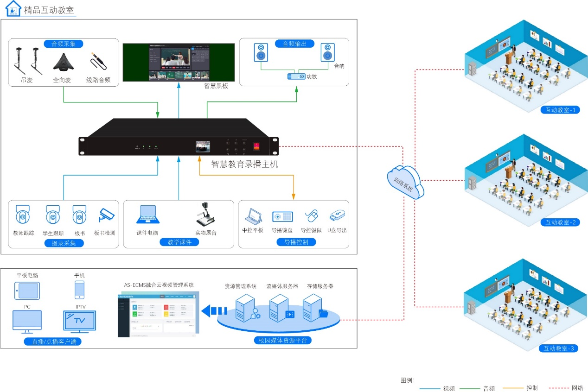The height and width of the screenshot is (392, 588).
Task: Click the IPTV television icon
Action: [79, 322]
